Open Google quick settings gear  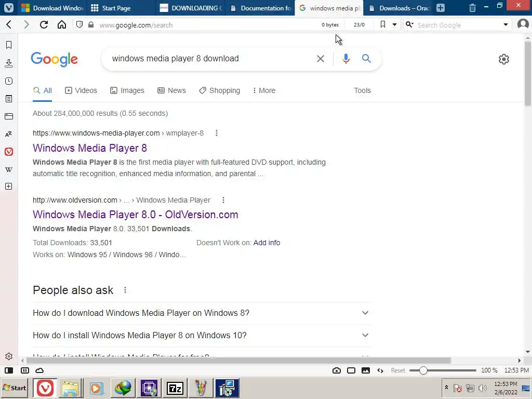(x=504, y=59)
